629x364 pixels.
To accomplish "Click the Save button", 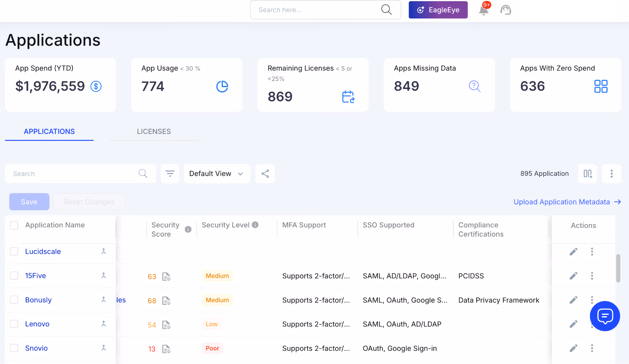I will 29,202.
